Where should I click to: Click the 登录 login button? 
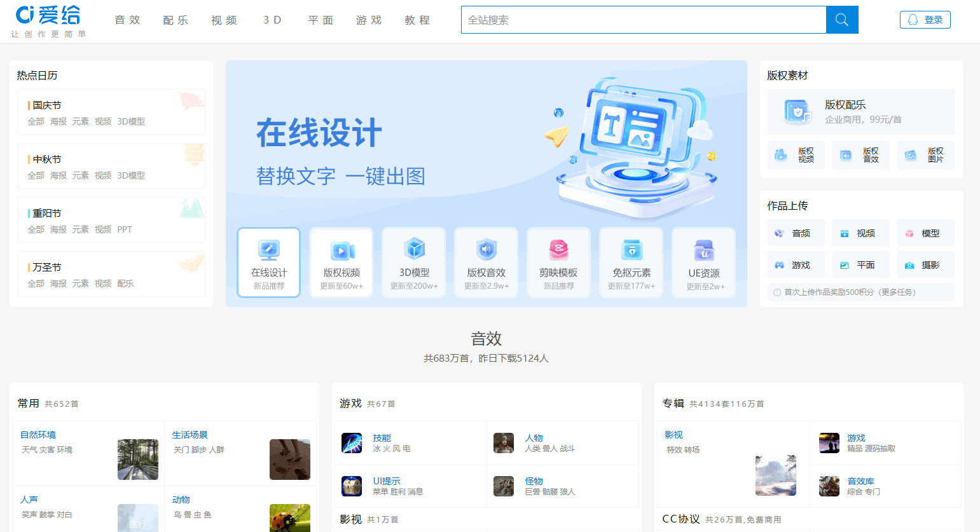pyautogui.click(x=925, y=20)
